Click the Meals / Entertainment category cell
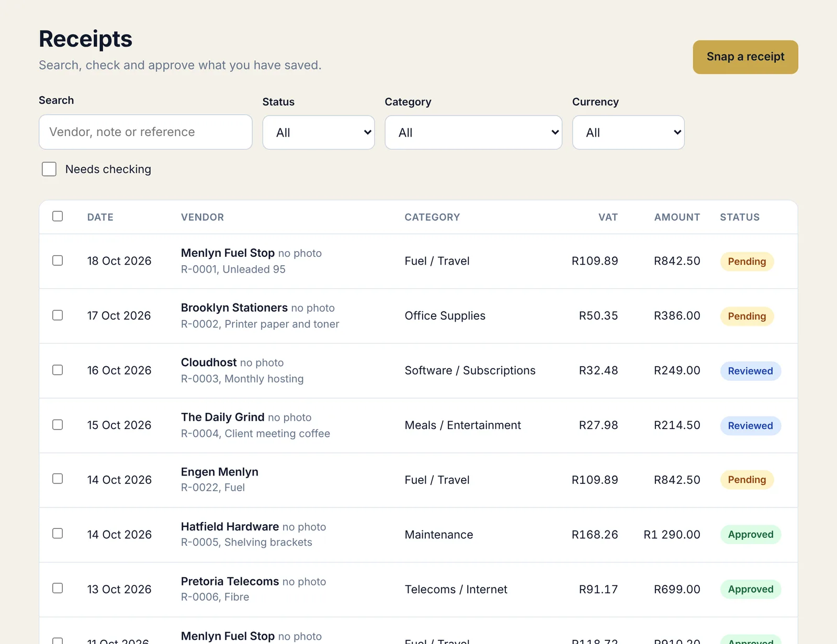 pos(463,425)
